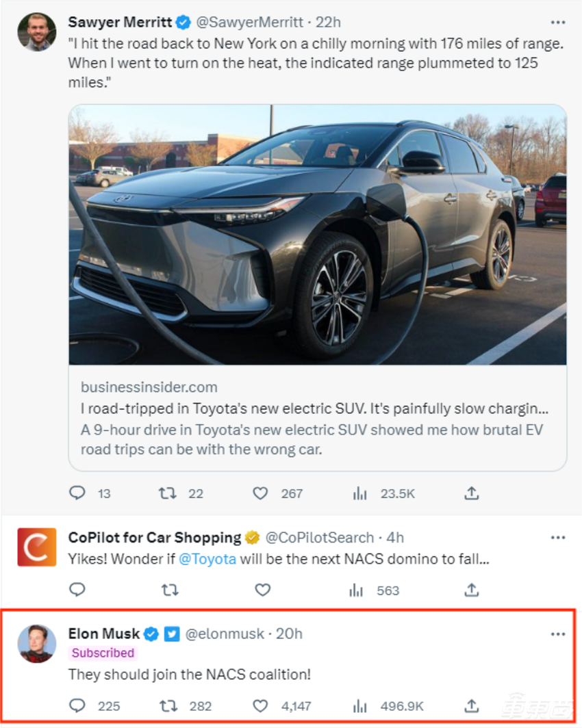Screen dimensions: 582x728
Task: Share the CoPilot for Car Shopping tweet
Action: coord(471,590)
